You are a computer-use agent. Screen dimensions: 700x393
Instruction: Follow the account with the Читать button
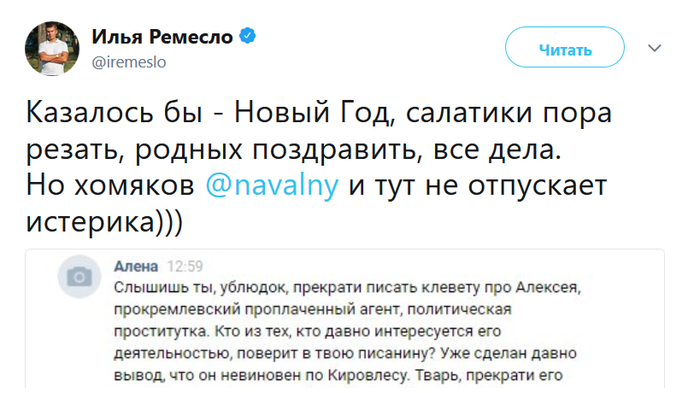pos(565,47)
